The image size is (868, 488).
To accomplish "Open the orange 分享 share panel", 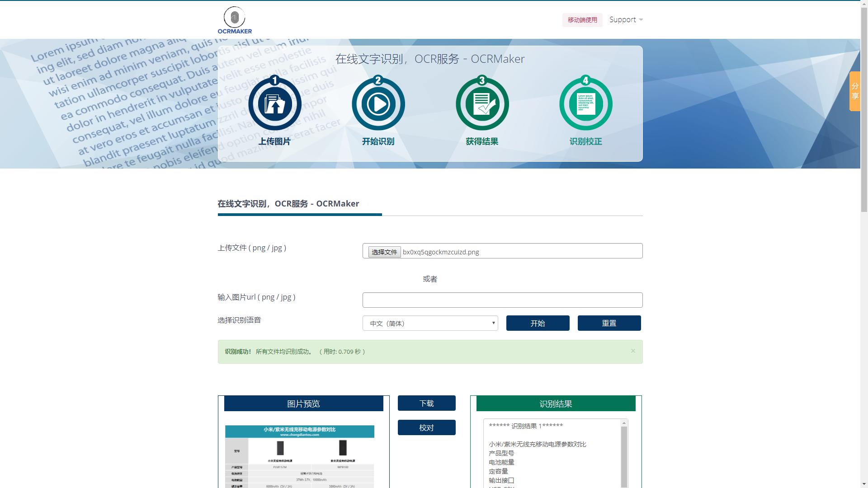I will click(854, 90).
